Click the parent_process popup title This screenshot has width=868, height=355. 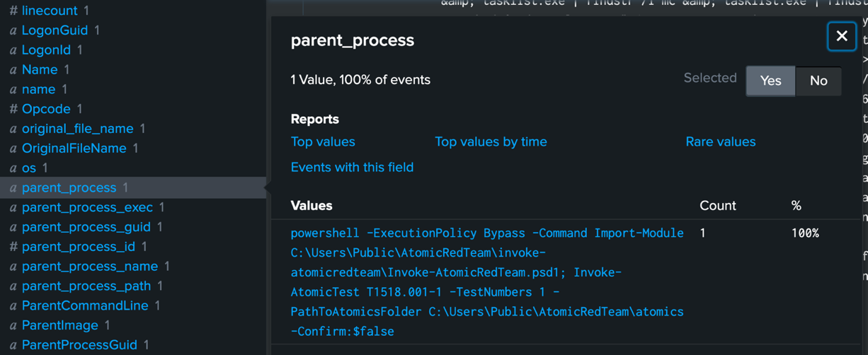click(353, 40)
